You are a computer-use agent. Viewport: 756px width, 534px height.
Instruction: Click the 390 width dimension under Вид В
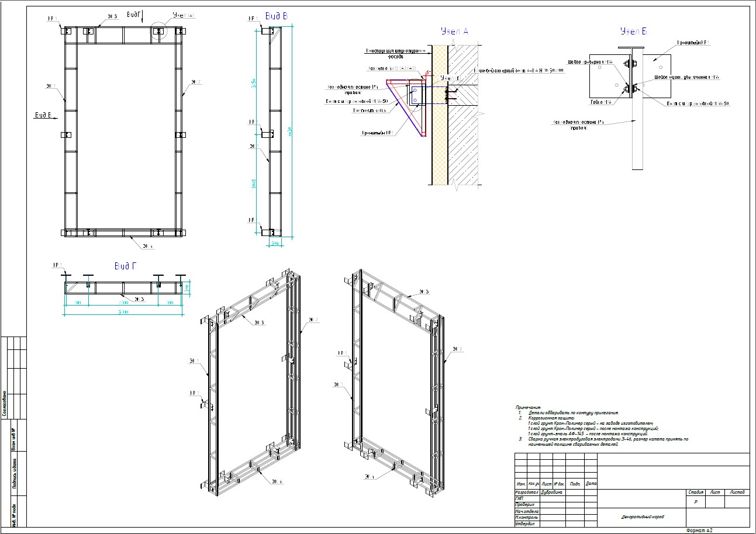pyautogui.click(x=275, y=243)
